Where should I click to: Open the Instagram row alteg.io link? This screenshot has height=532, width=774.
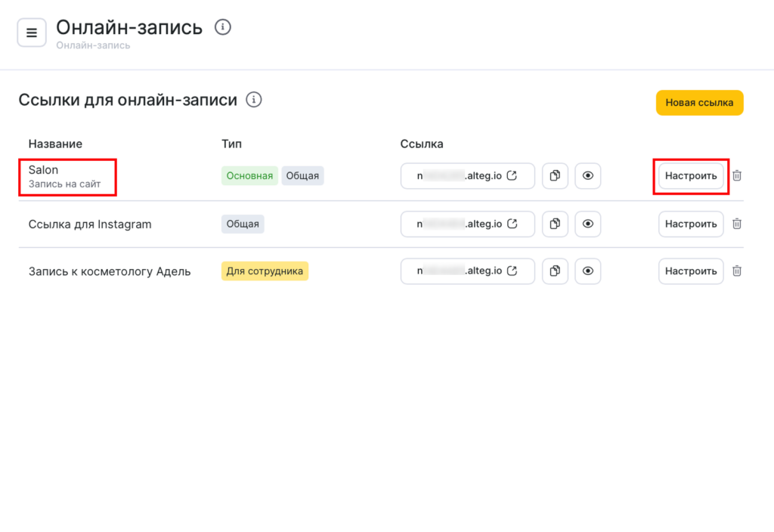tap(467, 224)
